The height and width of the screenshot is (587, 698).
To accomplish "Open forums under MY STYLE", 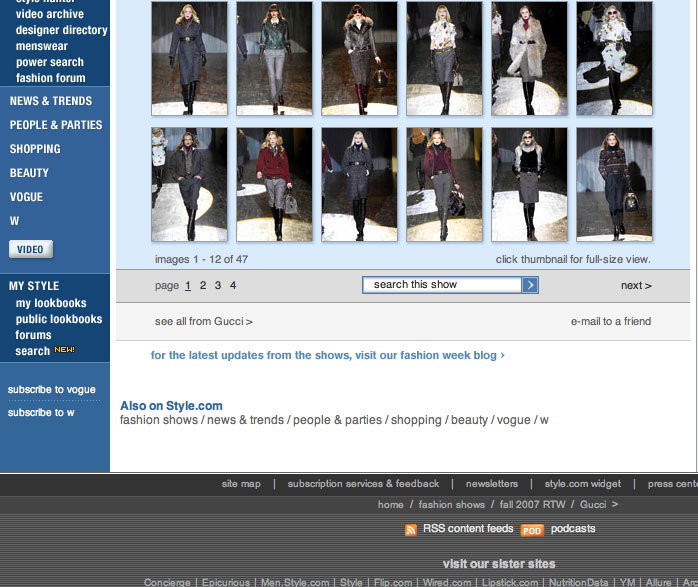I will 33,335.
